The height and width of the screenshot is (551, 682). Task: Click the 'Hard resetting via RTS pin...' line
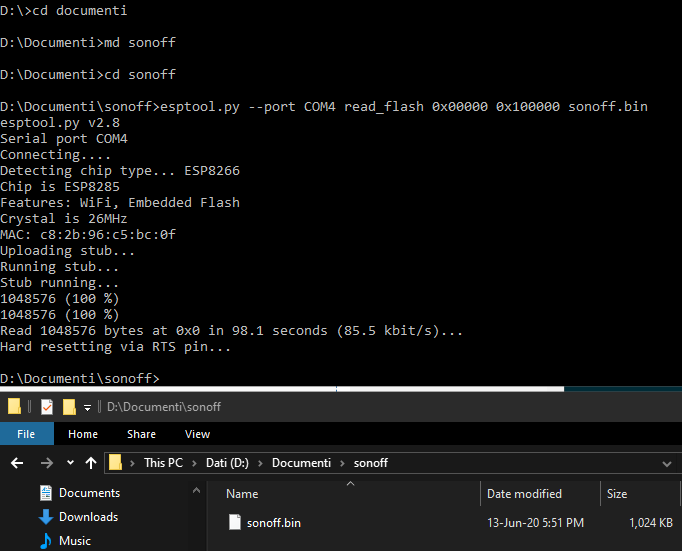(115, 347)
